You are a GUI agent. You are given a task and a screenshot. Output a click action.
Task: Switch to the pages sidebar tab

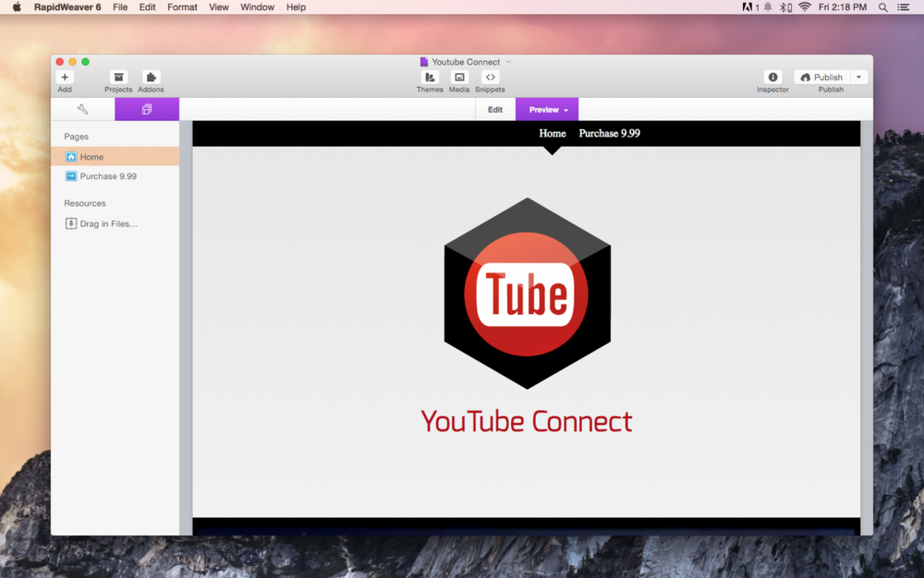tap(147, 110)
